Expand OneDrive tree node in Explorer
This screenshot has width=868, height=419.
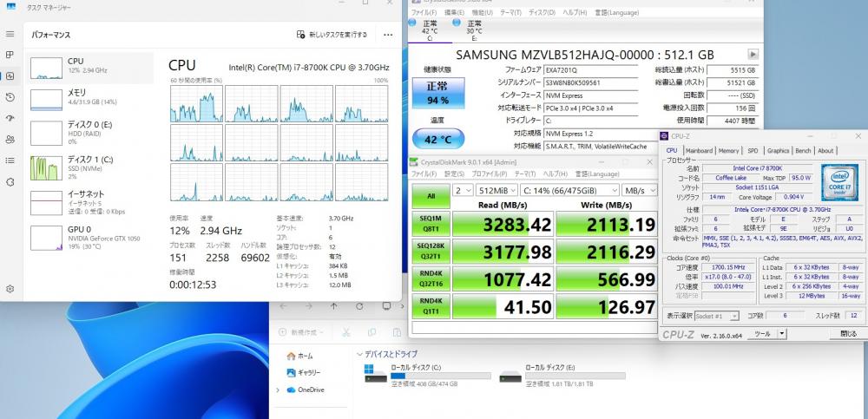tap(278, 390)
